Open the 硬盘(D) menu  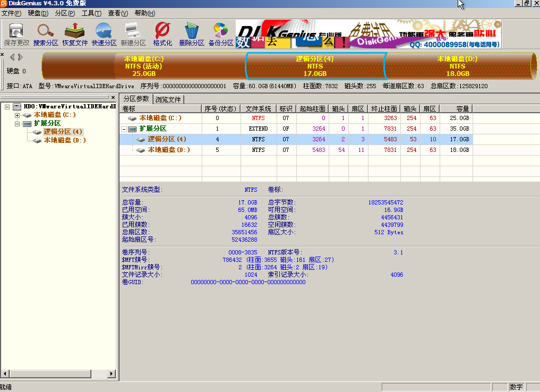[x=38, y=13]
